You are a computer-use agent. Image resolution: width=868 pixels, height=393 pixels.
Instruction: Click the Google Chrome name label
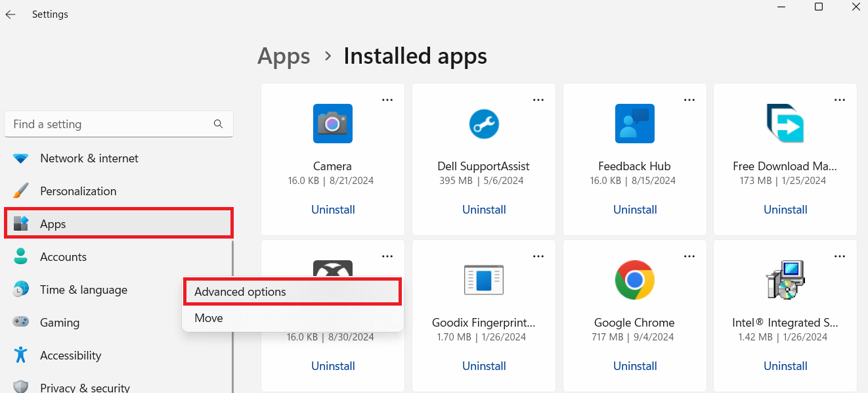click(635, 323)
